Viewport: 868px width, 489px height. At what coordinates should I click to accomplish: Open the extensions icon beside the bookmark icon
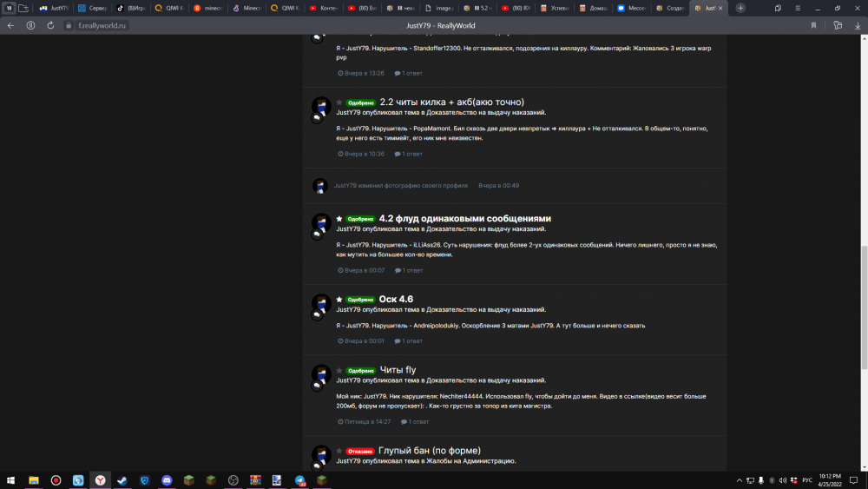pyautogui.click(x=838, y=25)
